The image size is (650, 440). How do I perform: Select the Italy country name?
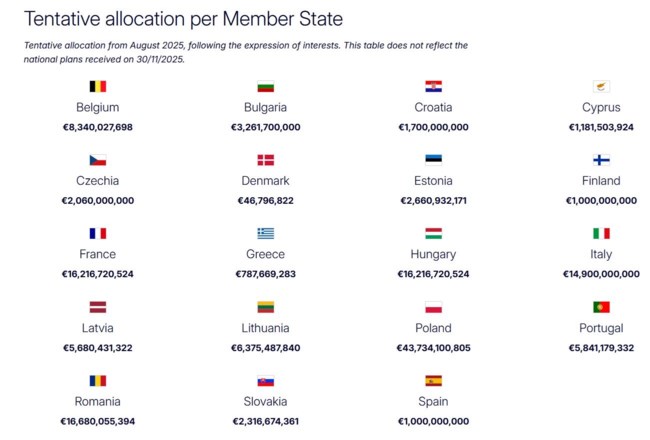pos(601,255)
